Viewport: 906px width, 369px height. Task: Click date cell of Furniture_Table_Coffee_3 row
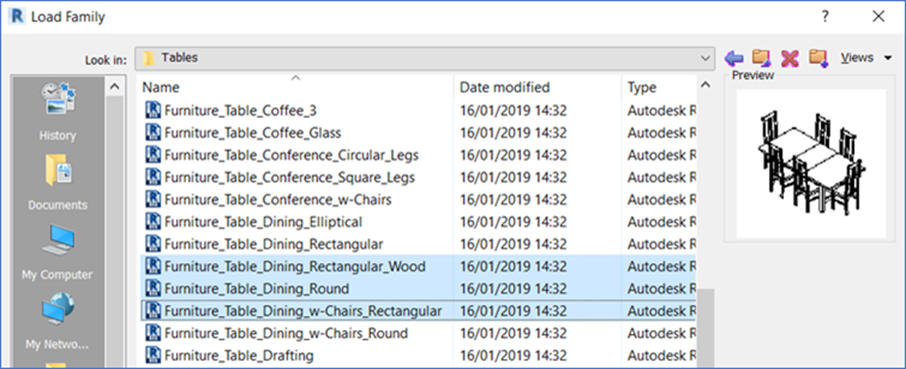click(513, 110)
